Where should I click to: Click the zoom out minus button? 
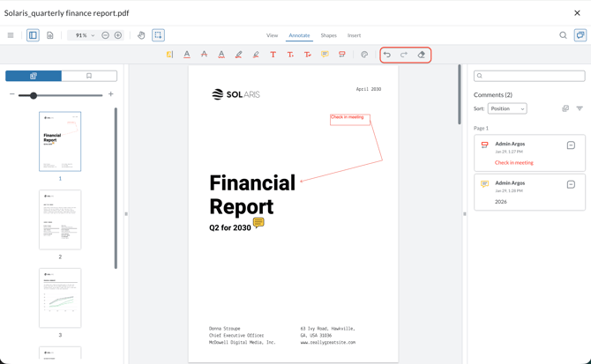[105, 35]
